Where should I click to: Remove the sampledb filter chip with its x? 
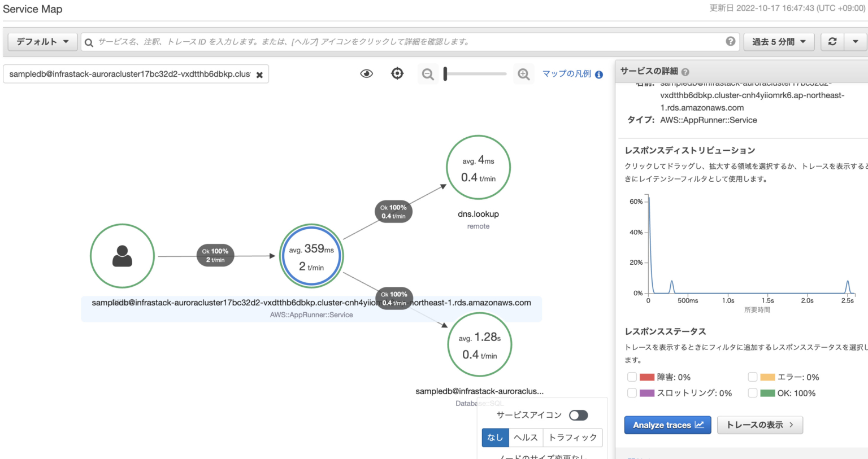click(x=259, y=73)
